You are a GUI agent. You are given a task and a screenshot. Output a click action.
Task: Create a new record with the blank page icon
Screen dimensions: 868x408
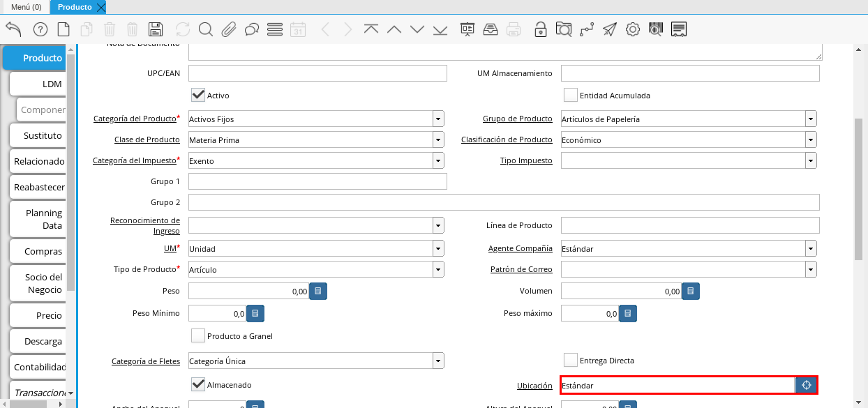[x=63, y=29]
